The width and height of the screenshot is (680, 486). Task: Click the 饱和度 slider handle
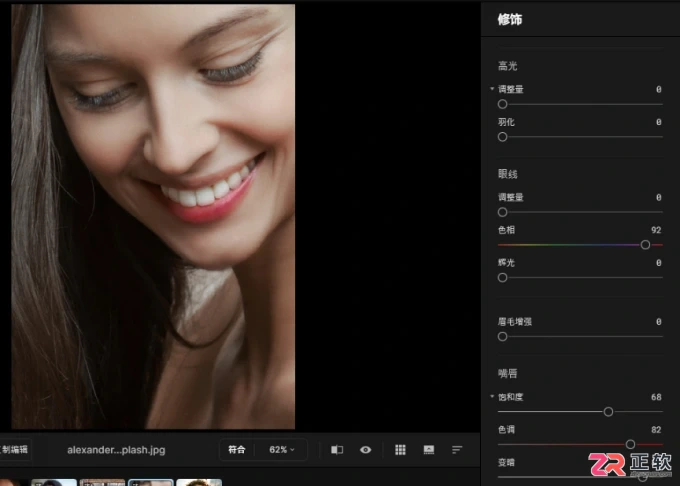(608, 412)
